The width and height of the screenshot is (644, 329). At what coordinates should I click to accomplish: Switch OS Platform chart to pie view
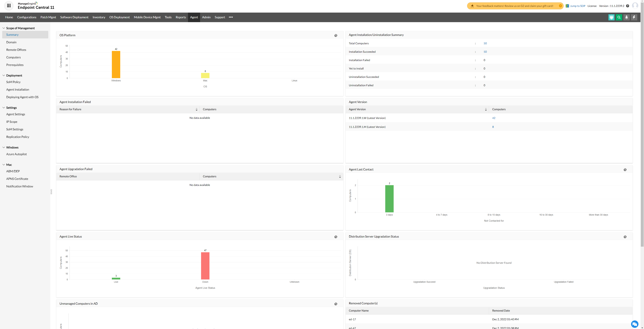[336, 36]
